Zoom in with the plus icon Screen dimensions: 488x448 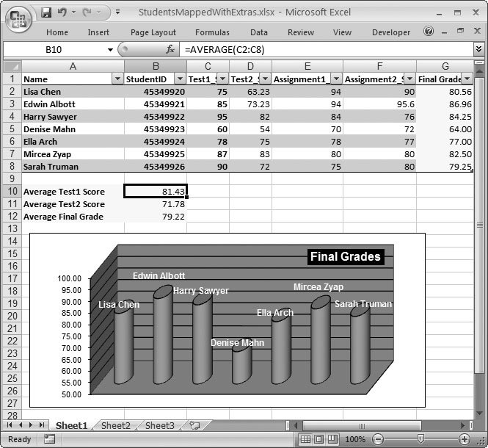coord(463,439)
